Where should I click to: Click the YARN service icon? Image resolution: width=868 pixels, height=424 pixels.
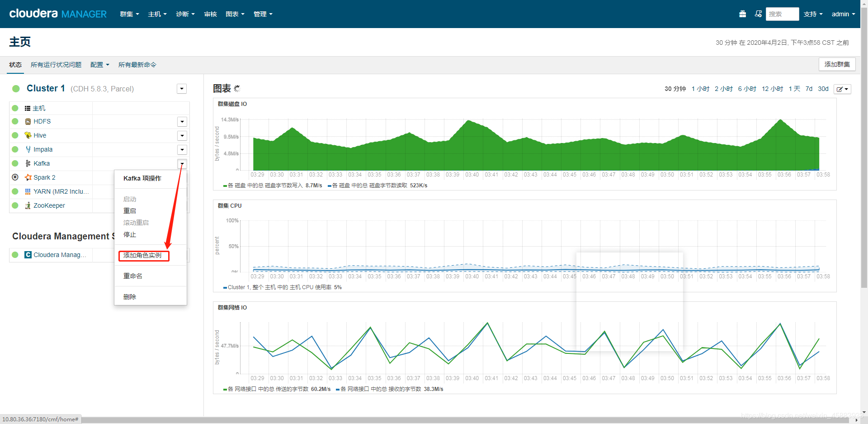[x=28, y=191]
